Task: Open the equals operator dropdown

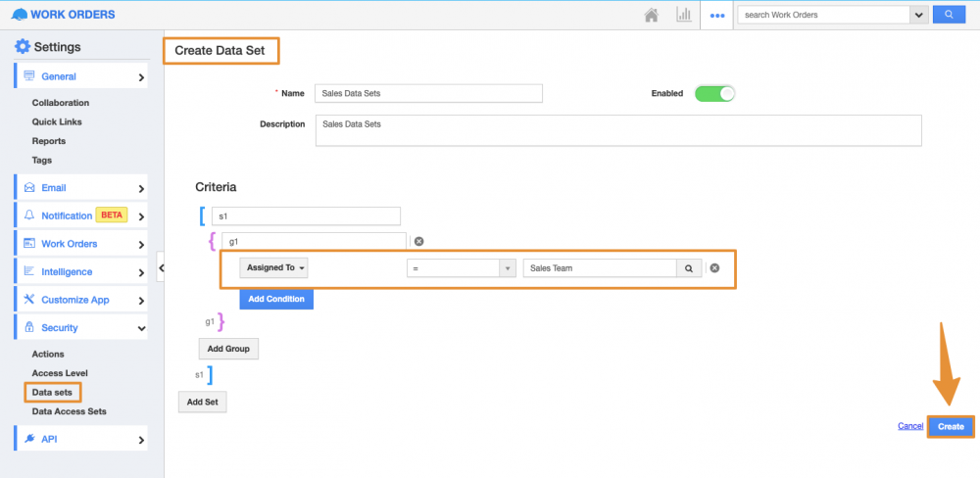Action: pos(461,268)
